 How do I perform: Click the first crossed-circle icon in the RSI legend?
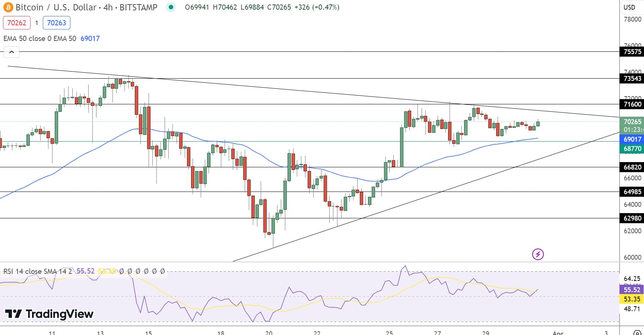[122, 271]
